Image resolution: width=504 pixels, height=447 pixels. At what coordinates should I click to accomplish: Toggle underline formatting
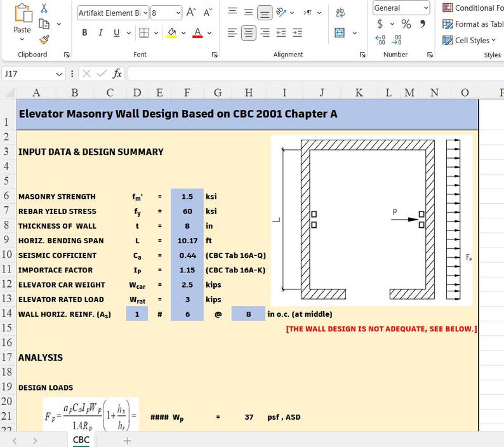coord(116,32)
